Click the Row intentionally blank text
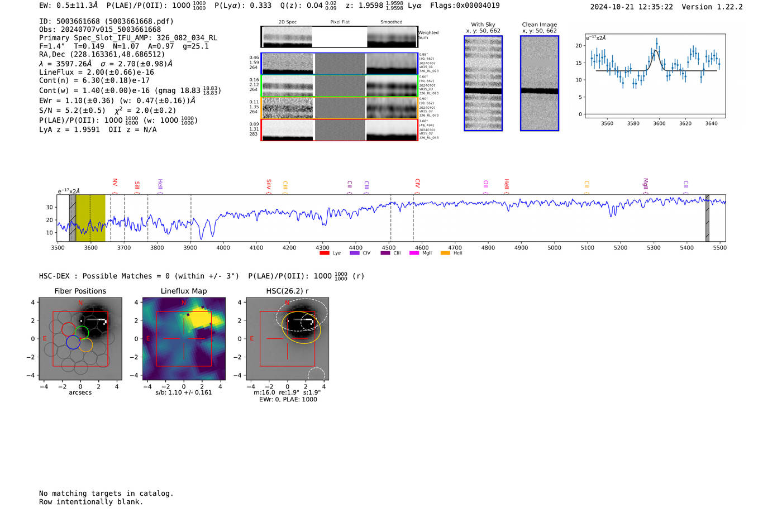Screen dimensions: 782x532 click(91, 502)
